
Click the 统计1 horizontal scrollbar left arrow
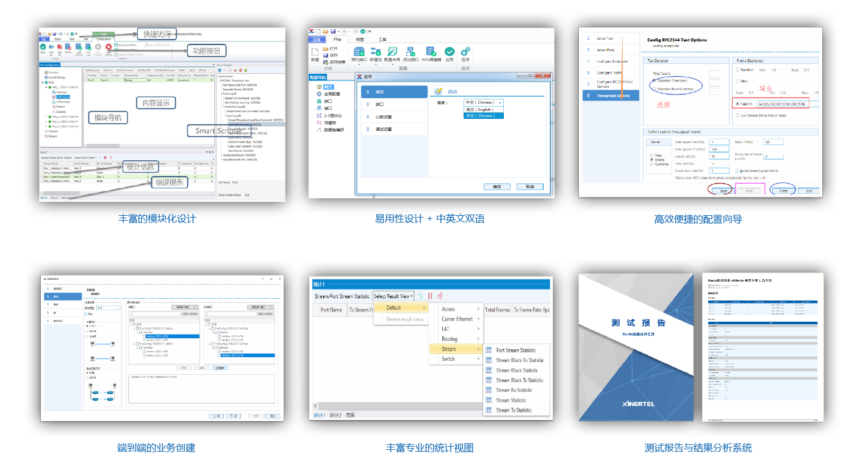click(x=316, y=406)
